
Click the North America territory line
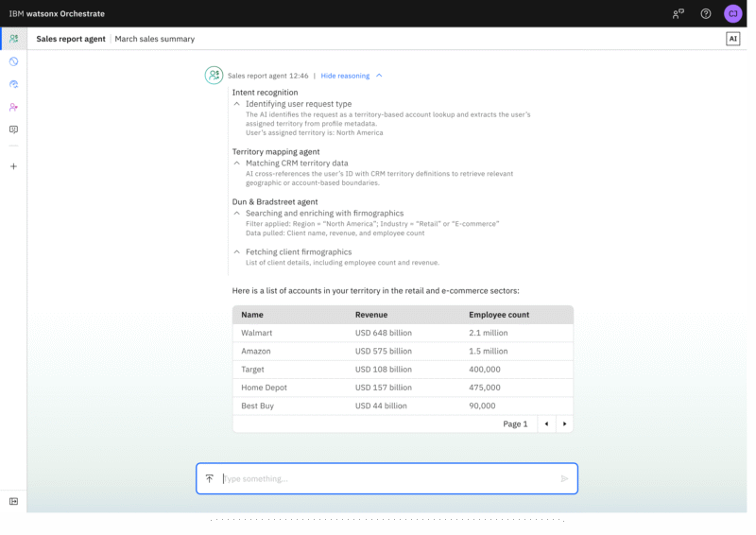315,132
